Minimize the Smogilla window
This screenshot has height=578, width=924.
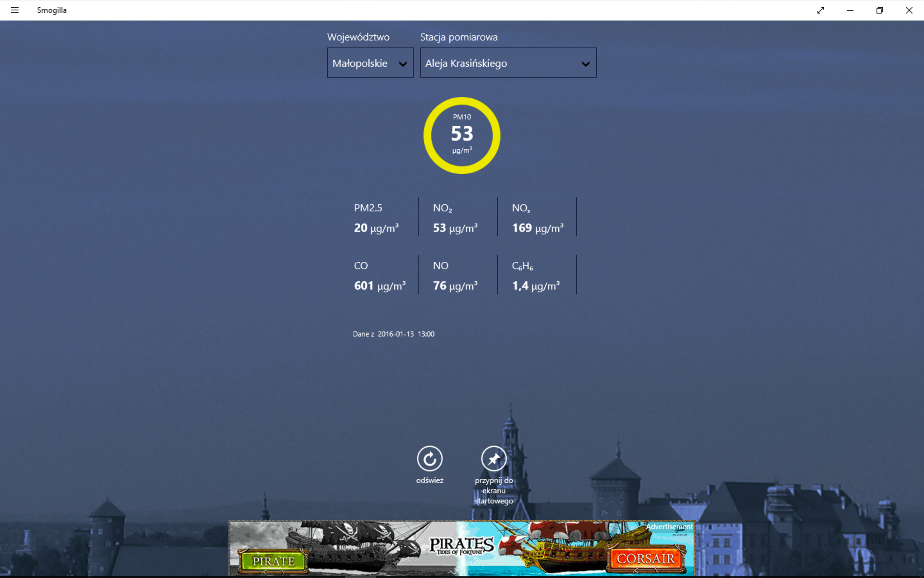[x=850, y=10]
